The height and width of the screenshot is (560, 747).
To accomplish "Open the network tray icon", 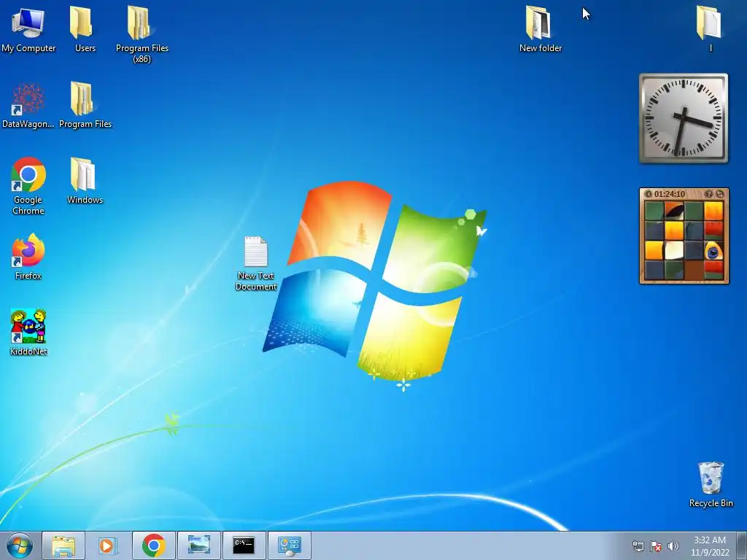I will pos(638,546).
